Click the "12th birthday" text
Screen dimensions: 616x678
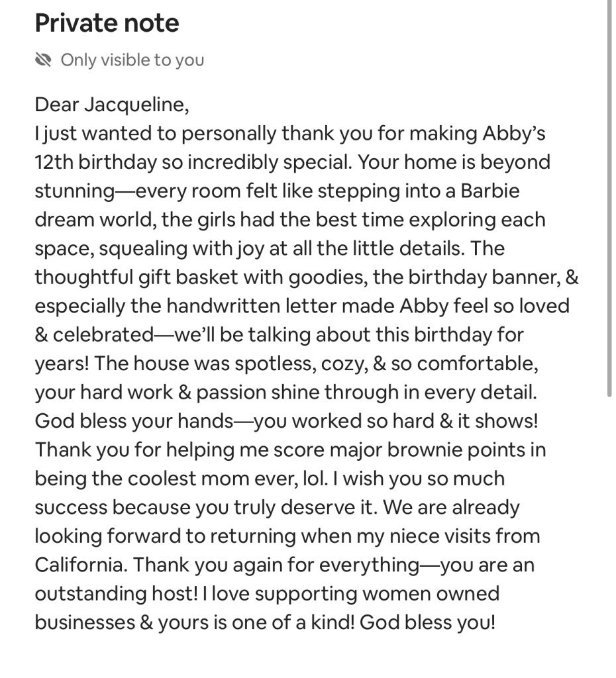pos(97,162)
